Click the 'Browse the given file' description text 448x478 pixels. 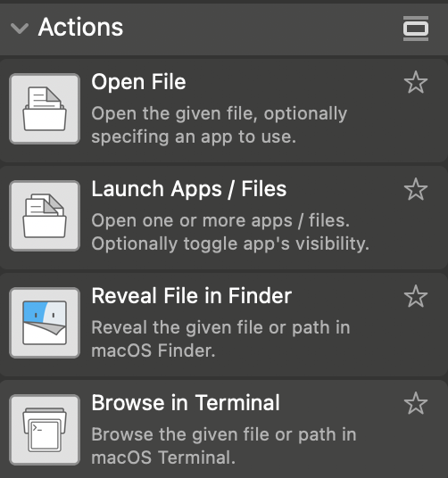pos(224,446)
